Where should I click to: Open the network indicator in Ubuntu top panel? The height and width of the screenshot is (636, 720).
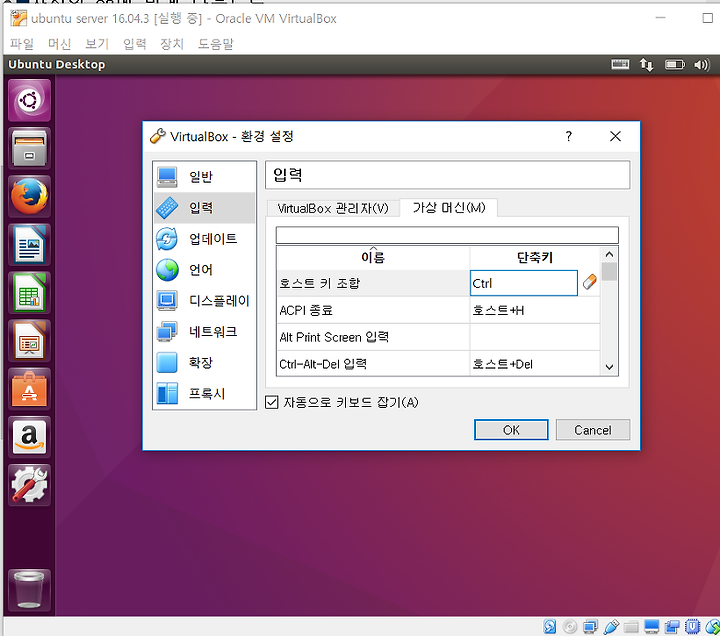[647, 65]
